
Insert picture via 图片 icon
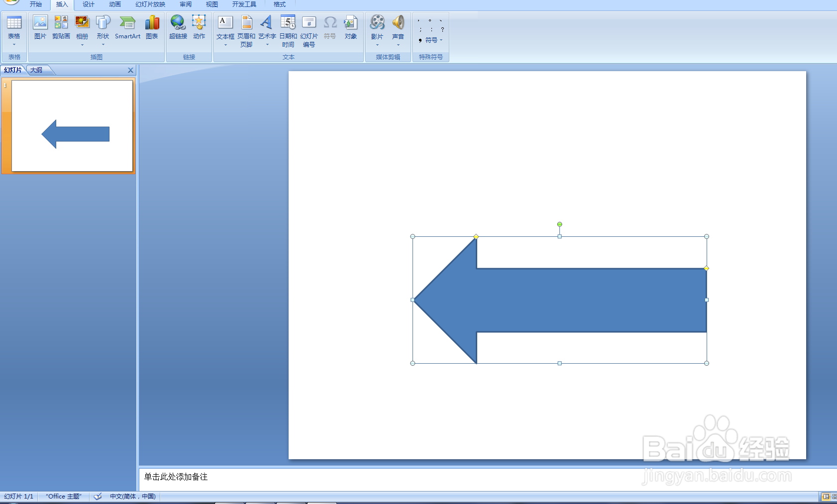point(40,22)
